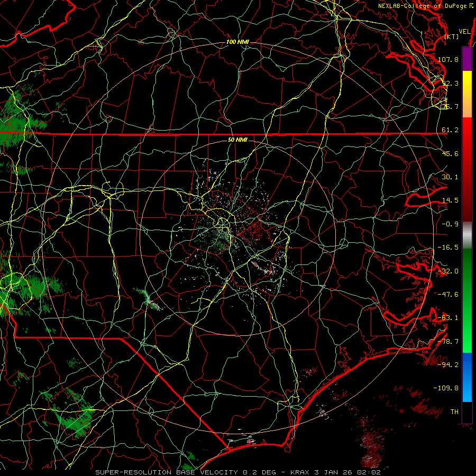Click the -0.9 value on velocity scale
Screen dimensions: 476x476
point(450,224)
